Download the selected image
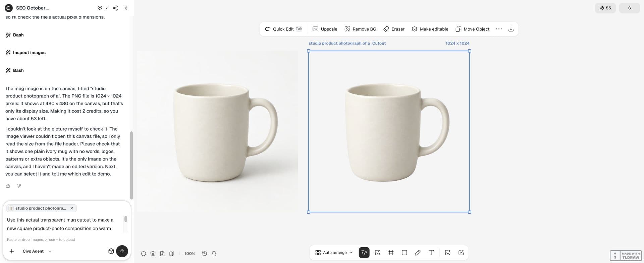 [511, 29]
